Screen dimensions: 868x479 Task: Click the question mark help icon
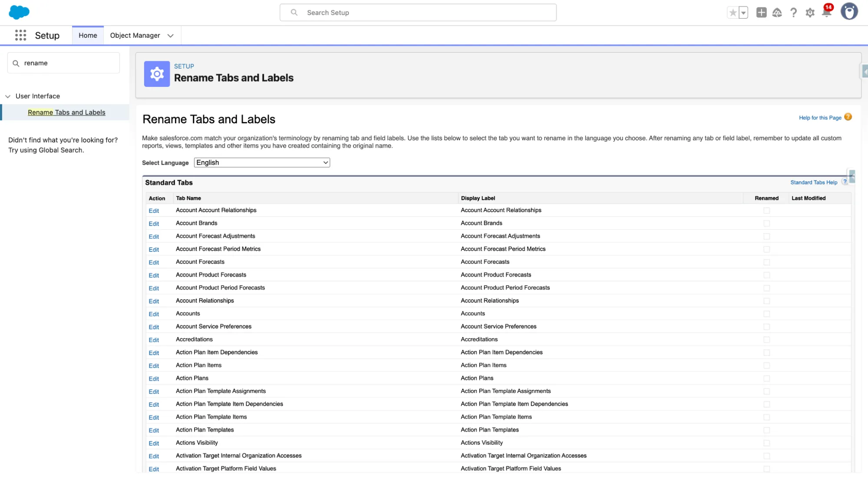[793, 13]
